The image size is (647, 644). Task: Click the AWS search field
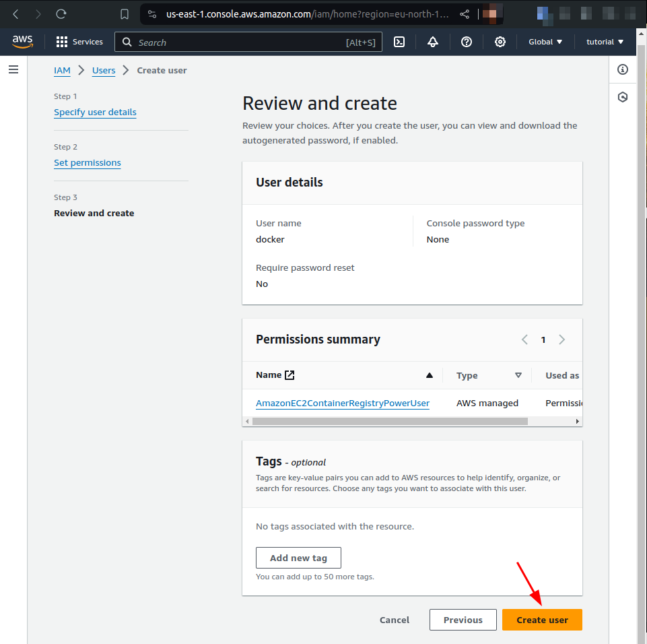(x=248, y=42)
